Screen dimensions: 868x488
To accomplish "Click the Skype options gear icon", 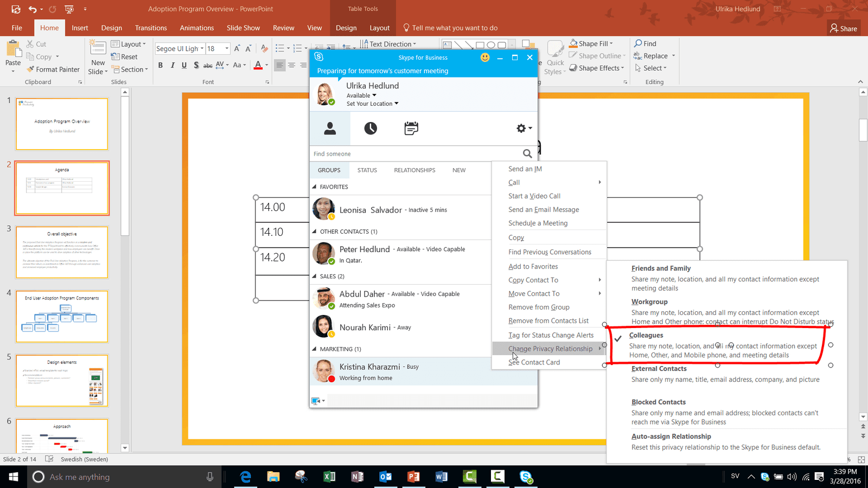I will 521,129.
